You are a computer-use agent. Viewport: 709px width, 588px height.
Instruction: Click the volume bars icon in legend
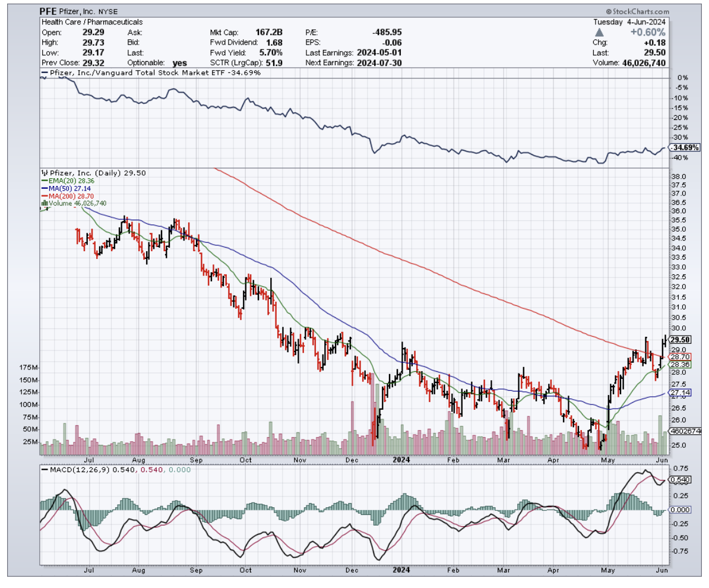tap(43, 204)
